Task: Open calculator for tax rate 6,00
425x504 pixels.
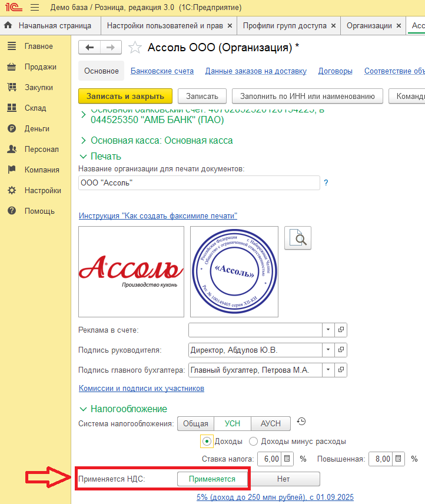Action: (x=287, y=459)
